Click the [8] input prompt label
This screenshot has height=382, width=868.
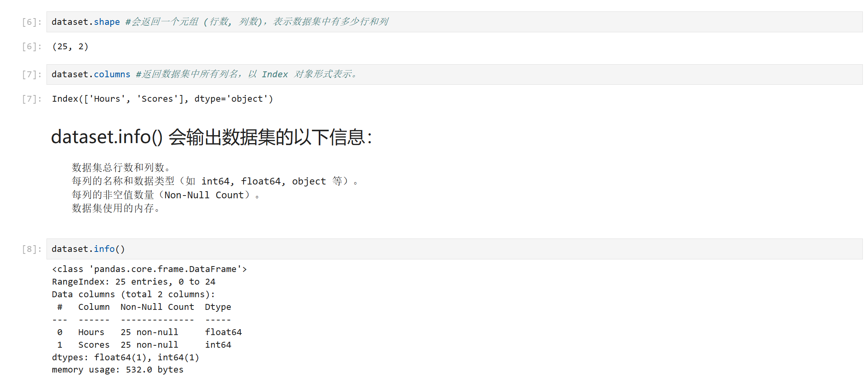tap(32, 249)
